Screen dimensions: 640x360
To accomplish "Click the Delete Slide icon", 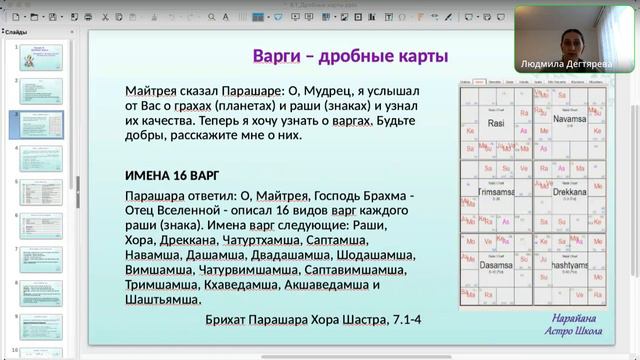I will click(501, 17).
